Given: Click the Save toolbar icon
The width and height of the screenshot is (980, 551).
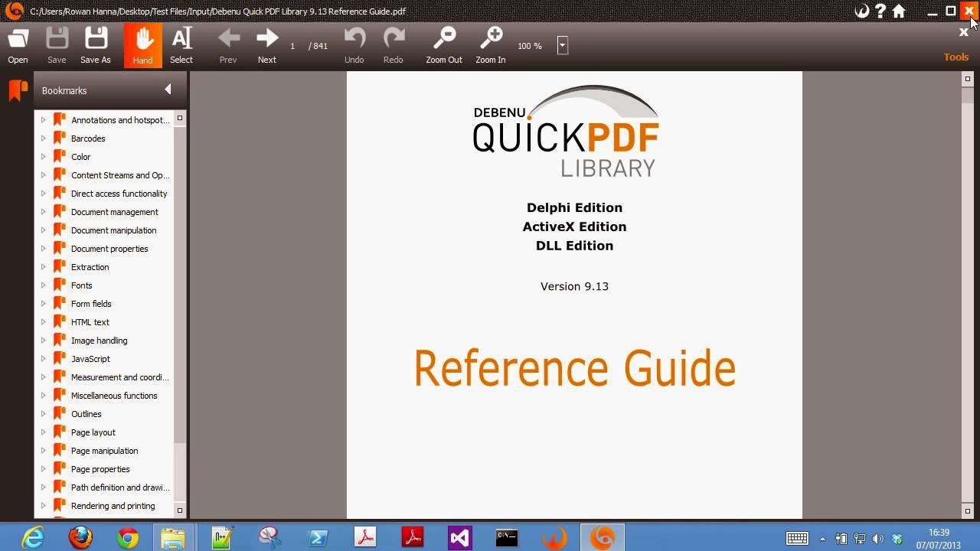Looking at the screenshot, I should [x=57, y=45].
